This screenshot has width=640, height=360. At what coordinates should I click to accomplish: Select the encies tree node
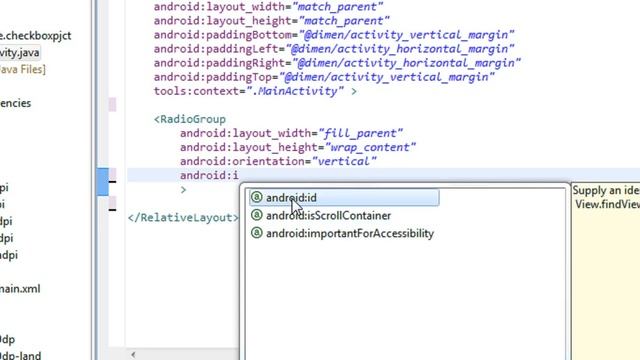pos(16,103)
